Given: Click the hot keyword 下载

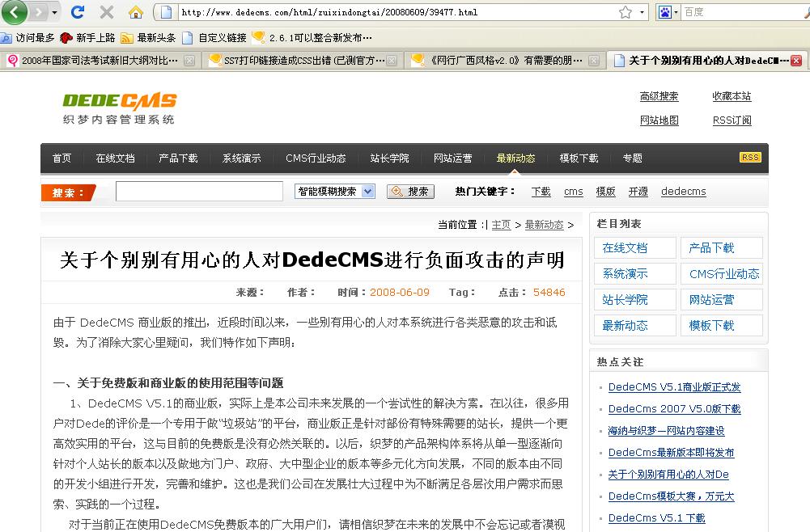Looking at the screenshot, I should point(541,192).
